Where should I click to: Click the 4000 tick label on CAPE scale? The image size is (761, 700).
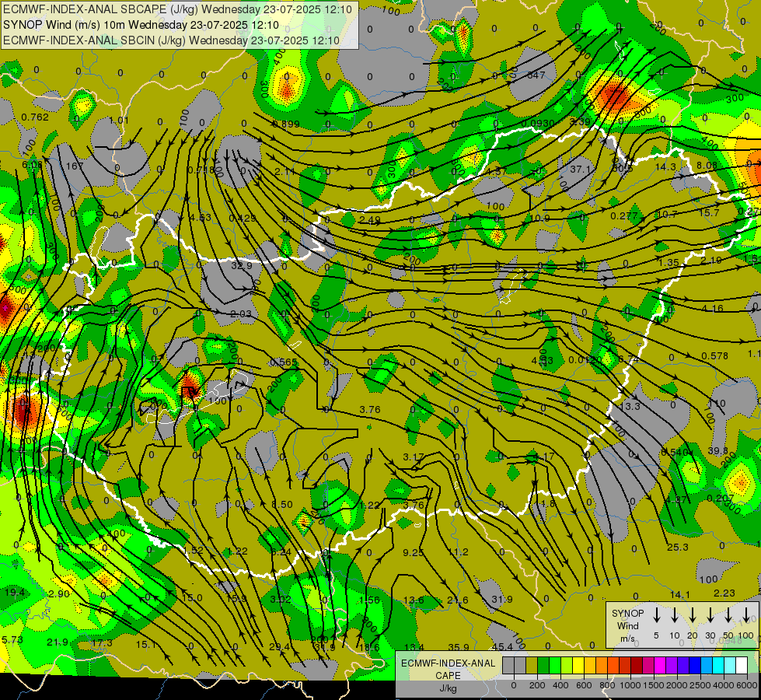coord(724,686)
